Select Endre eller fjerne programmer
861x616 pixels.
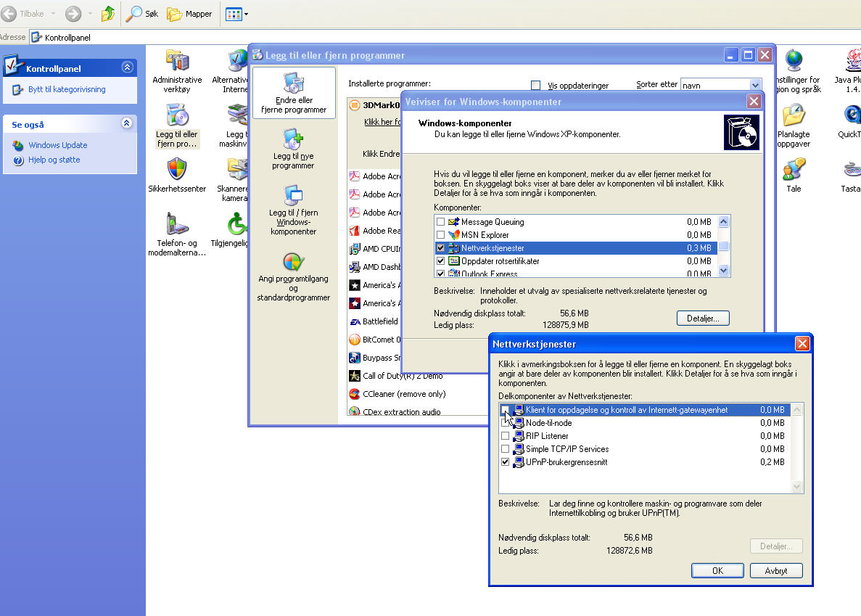click(294, 93)
